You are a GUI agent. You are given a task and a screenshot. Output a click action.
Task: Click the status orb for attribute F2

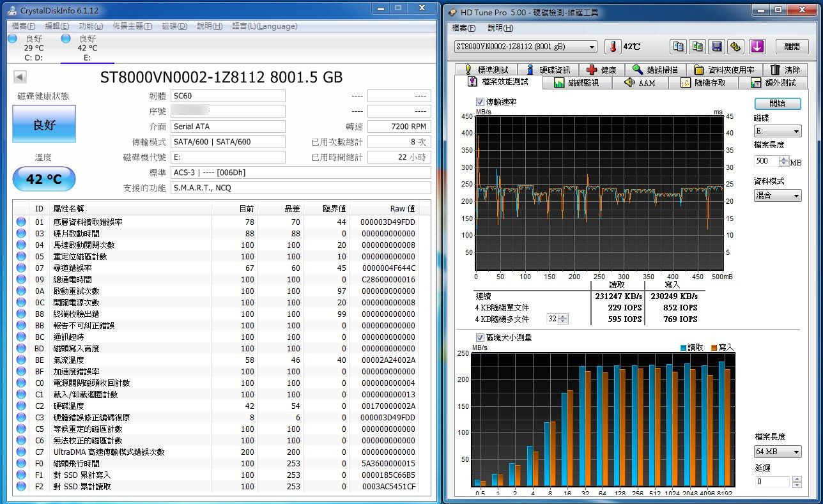[x=21, y=486]
